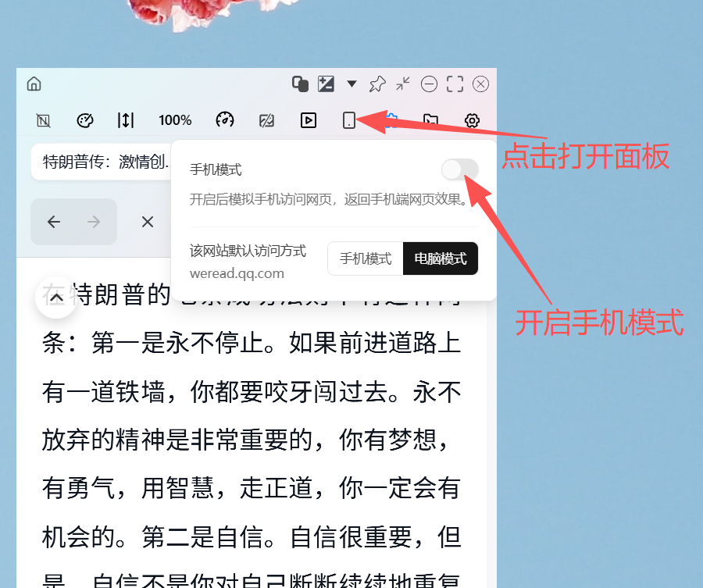Viewport: 703px width, 588px height.
Task: Click the 该网站默认访问方式 label
Action: tap(248, 251)
